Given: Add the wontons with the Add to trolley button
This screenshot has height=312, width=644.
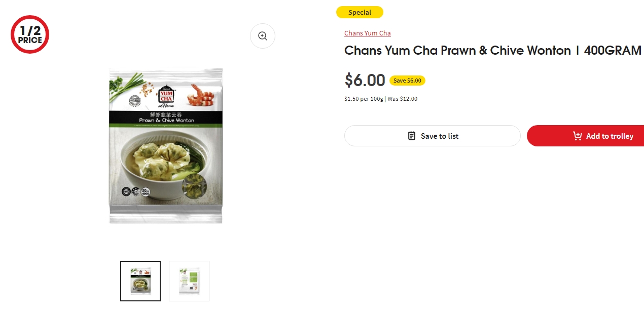Looking at the screenshot, I should [x=585, y=136].
